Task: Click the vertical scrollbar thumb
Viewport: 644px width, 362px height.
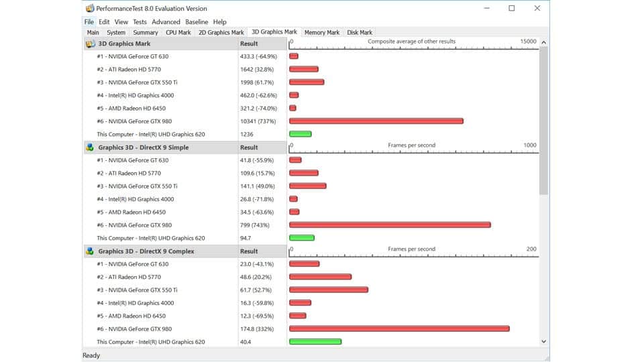Action: coord(544,120)
